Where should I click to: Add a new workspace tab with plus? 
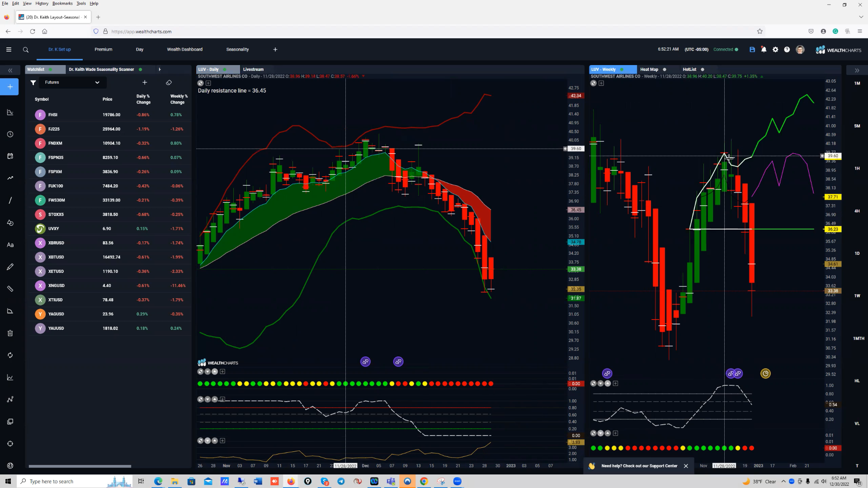coord(275,50)
